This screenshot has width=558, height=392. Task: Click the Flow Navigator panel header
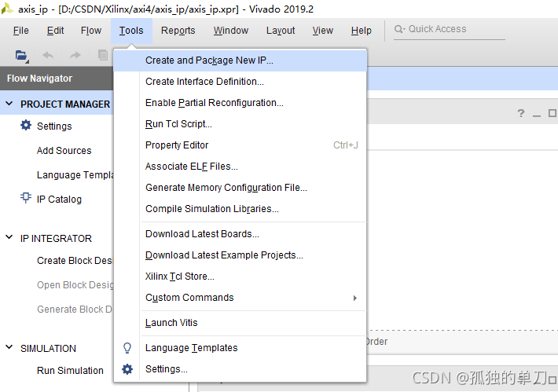pos(57,79)
